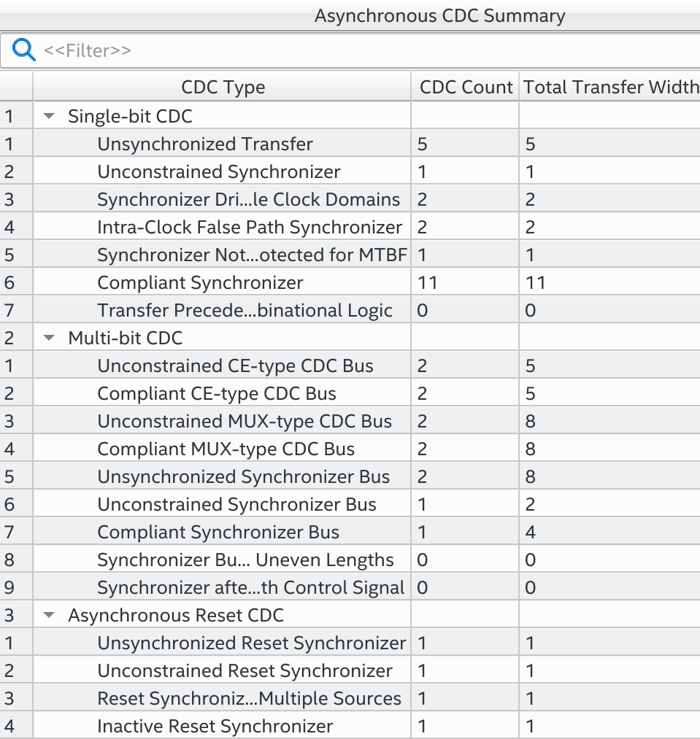Select the Unconstrained Synchronizer row
The height and width of the screenshot is (739, 700).
click(x=218, y=171)
